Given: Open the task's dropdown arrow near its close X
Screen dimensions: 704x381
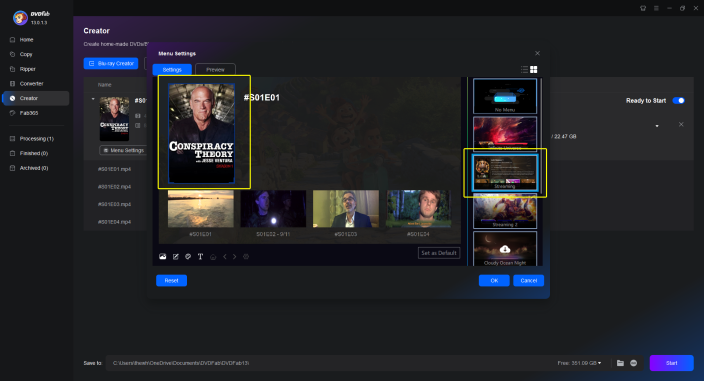Looking at the screenshot, I should 657,126.
